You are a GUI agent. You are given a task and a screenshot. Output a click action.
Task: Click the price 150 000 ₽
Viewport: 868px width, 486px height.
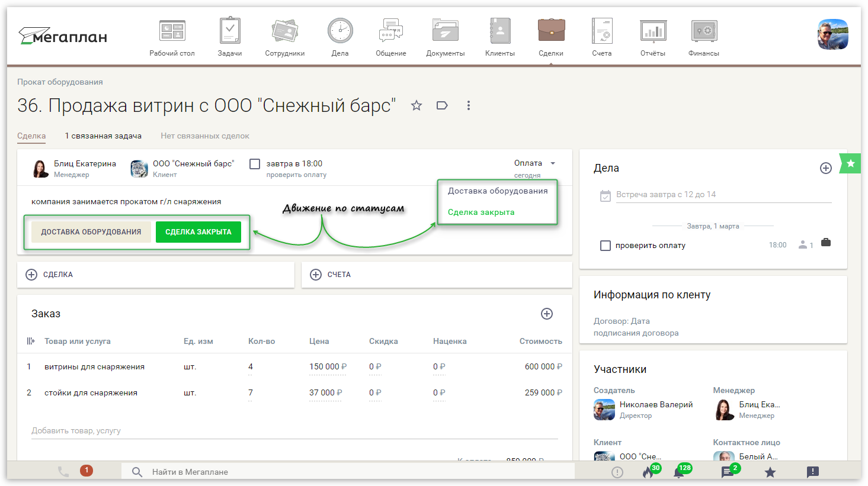click(x=328, y=366)
